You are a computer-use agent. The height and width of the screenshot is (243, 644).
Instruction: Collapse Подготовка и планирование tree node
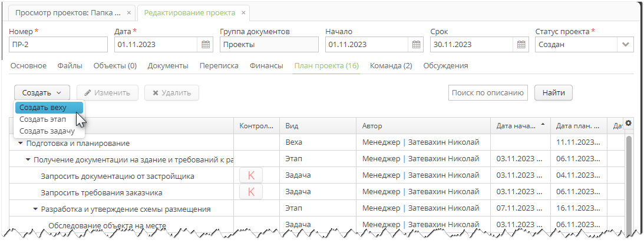click(x=20, y=143)
